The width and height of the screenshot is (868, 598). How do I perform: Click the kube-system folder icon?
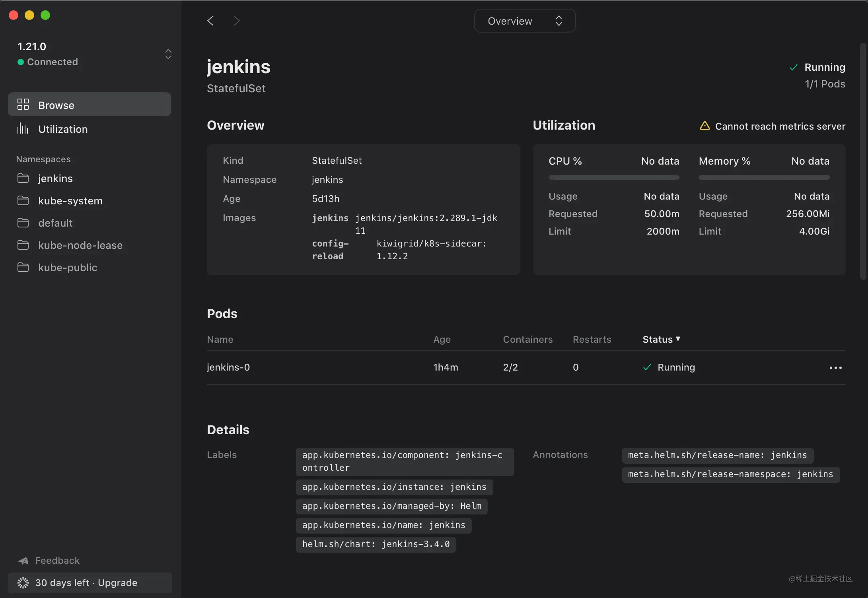(x=23, y=200)
